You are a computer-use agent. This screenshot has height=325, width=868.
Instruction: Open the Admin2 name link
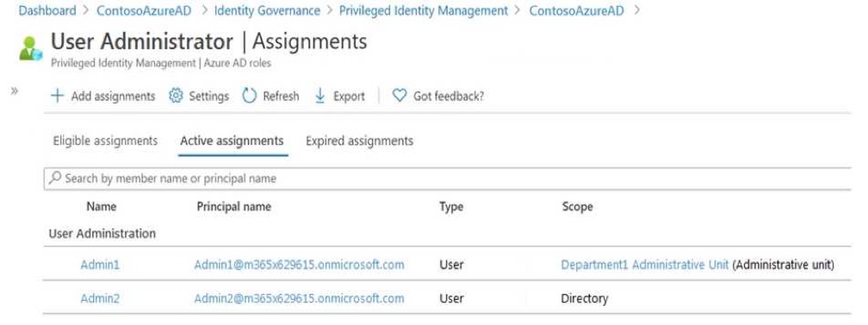tap(100, 298)
